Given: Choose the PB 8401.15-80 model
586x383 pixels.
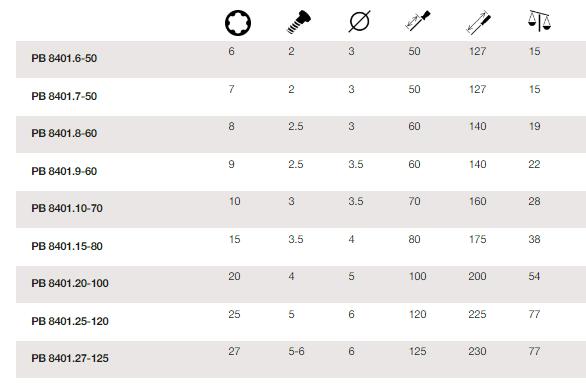Looking at the screenshot, I should (x=67, y=246).
